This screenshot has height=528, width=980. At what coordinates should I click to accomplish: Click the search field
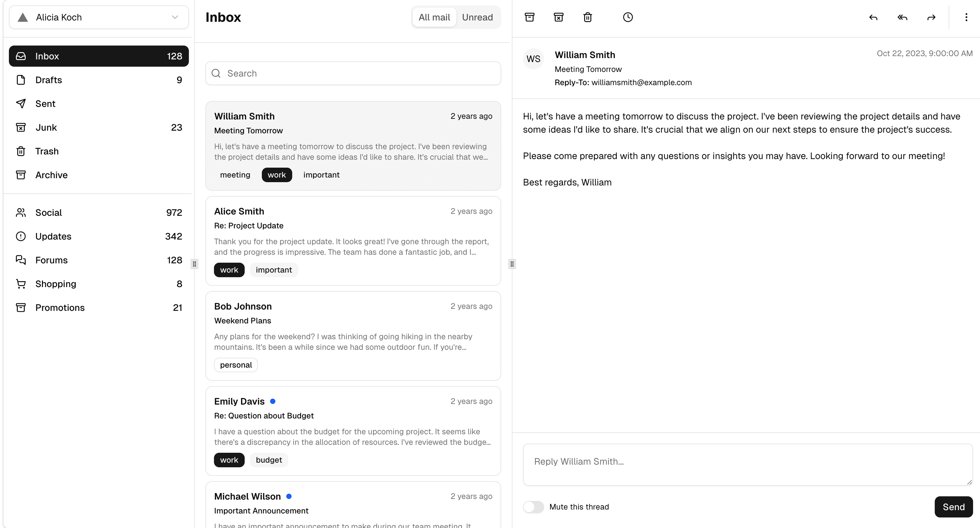353,73
